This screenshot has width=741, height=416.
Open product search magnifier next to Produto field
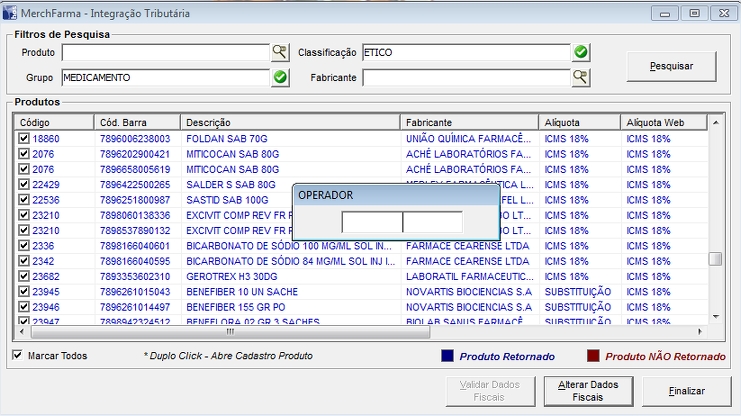click(x=280, y=52)
